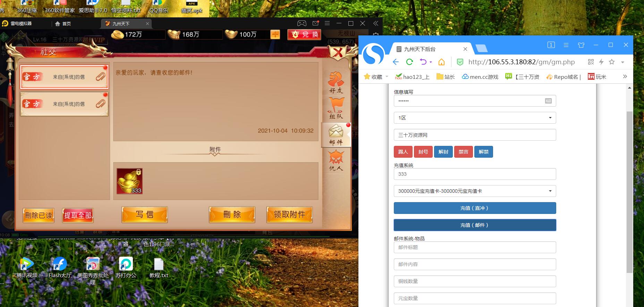Click the orange plus recharge icon
Image resolution: width=644 pixels, height=307 pixels.
[x=275, y=34]
